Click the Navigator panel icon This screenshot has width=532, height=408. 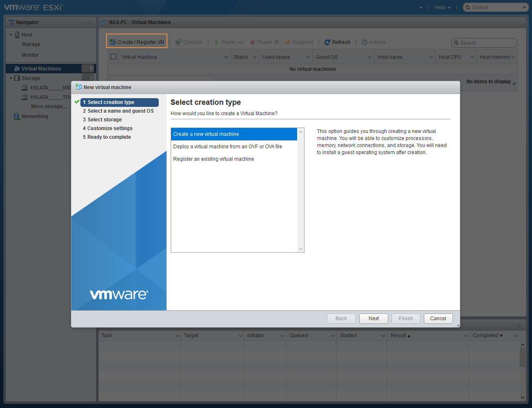[x=11, y=22]
